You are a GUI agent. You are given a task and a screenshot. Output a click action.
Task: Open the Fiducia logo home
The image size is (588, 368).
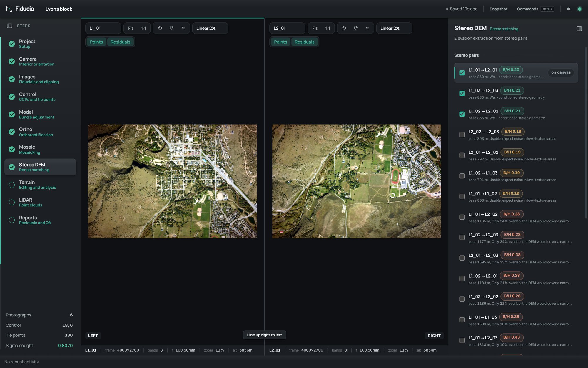coord(20,9)
